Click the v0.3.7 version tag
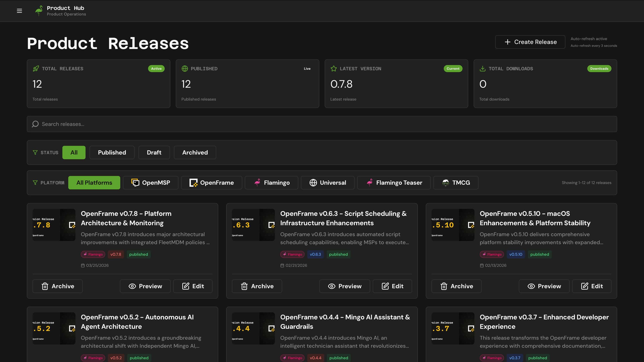This screenshot has height=362, width=644. [515, 358]
